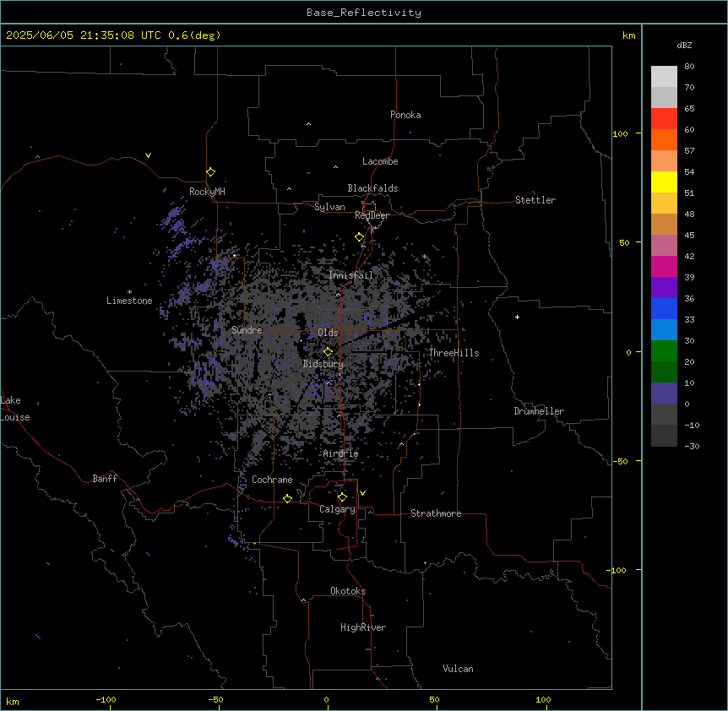Click the Sundre town label
This screenshot has height=711, width=728.
pos(247,330)
